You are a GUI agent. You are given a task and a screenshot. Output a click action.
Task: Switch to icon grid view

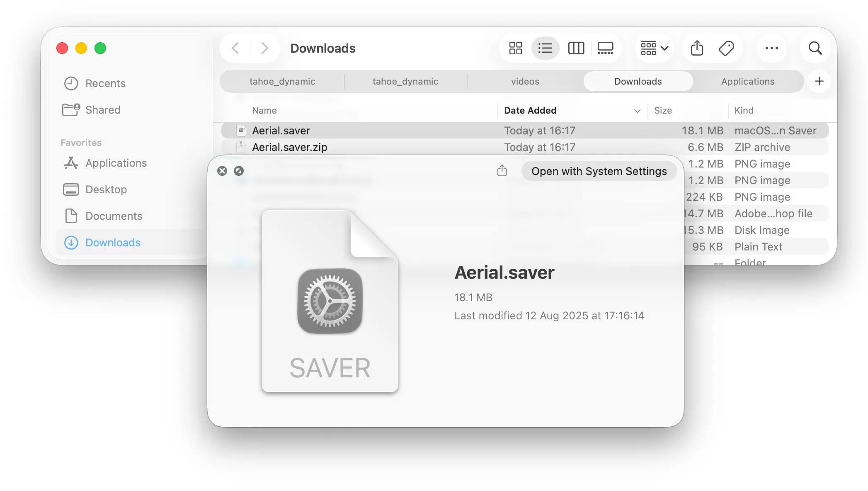[516, 48]
